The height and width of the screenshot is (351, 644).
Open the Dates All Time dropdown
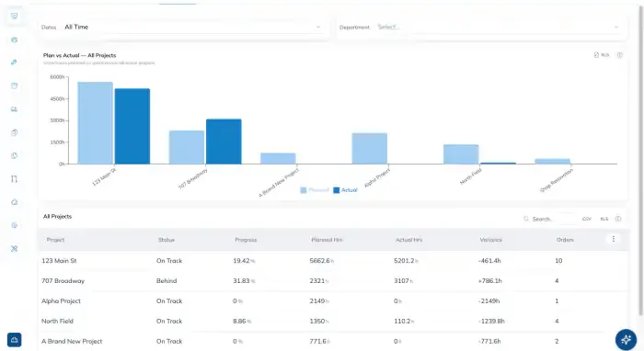tap(184, 27)
